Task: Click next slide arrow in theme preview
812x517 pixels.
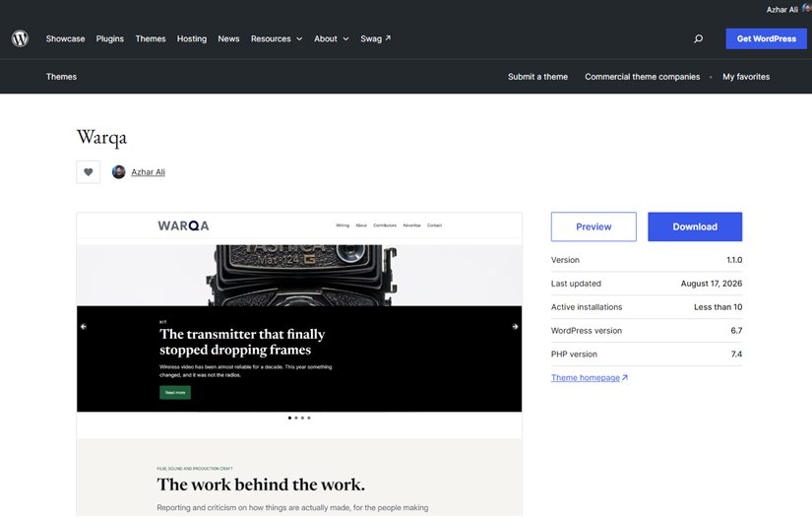Action: pyautogui.click(x=515, y=326)
